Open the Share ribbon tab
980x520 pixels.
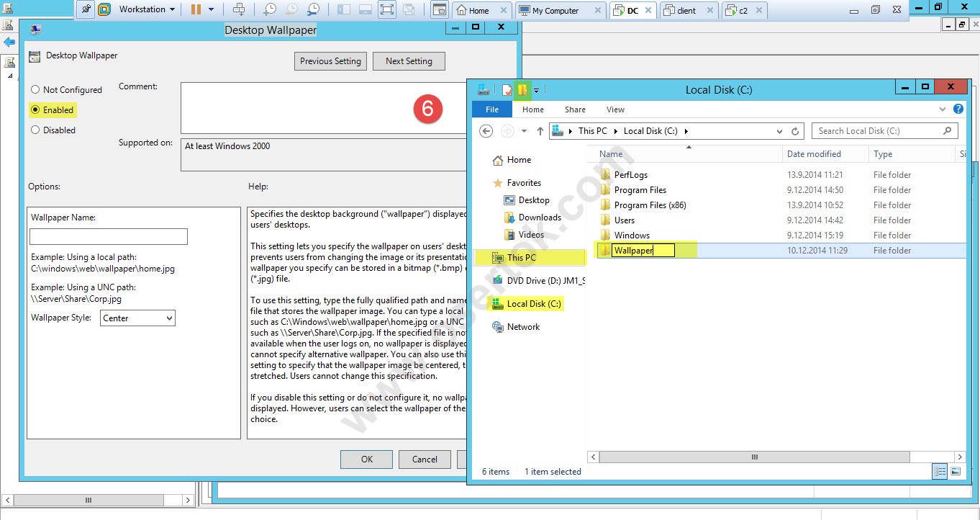(x=575, y=109)
